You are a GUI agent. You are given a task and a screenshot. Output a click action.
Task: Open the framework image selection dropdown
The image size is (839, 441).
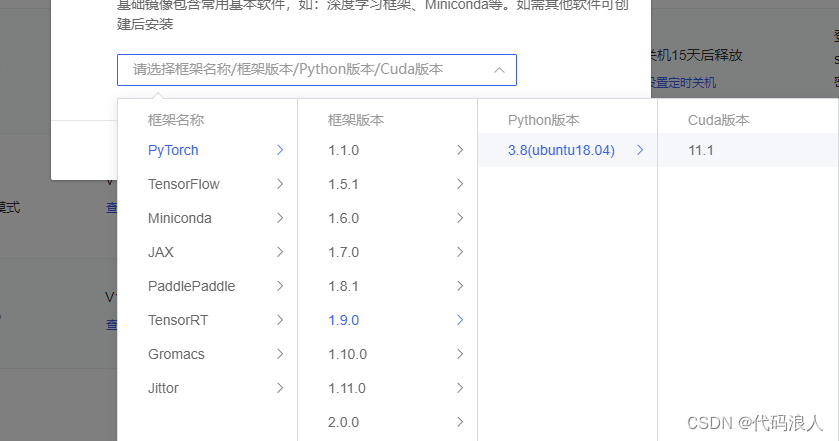pos(317,70)
